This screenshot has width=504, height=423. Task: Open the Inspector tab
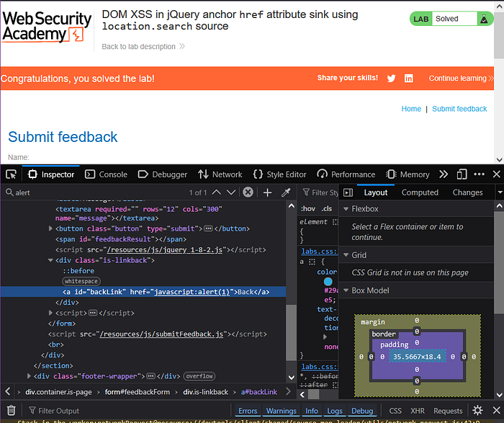tap(51, 174)
